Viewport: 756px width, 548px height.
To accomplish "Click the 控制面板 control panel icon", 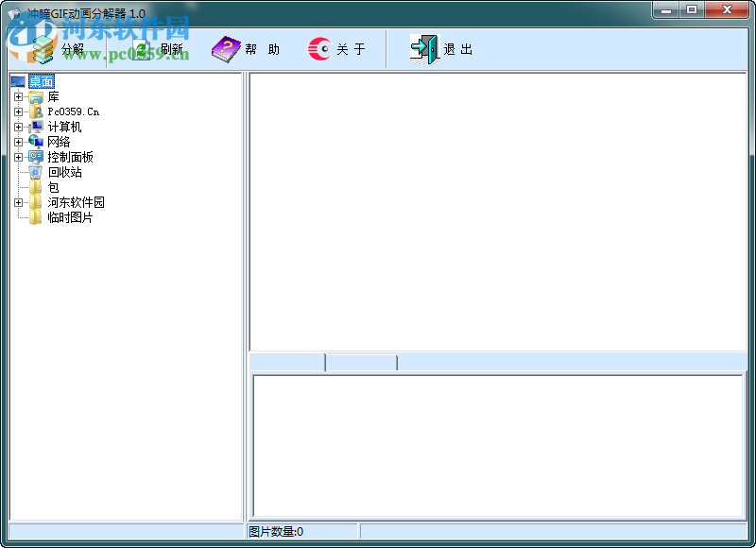I will (36, 157).
